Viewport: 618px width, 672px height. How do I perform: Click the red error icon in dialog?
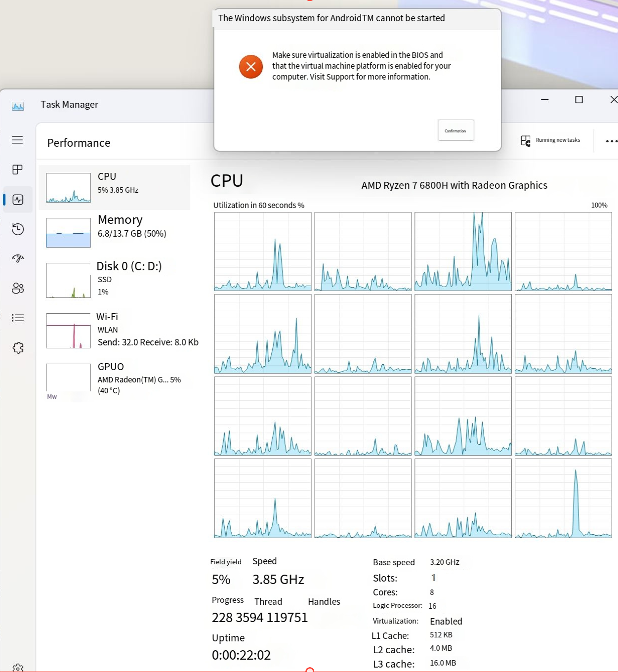251,67
